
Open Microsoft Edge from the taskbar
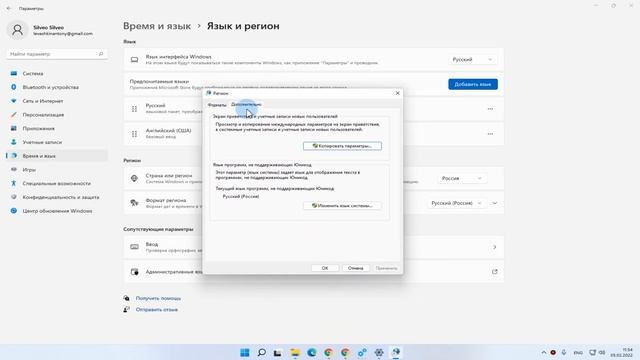(x=312, y=353)
